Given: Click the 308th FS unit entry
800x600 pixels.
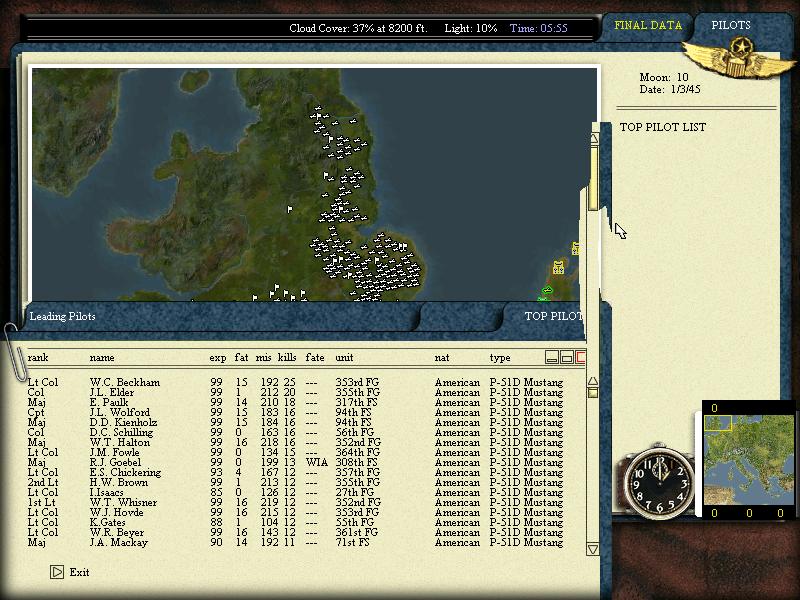Looking at the screenshot, I should tap(356, 462).
